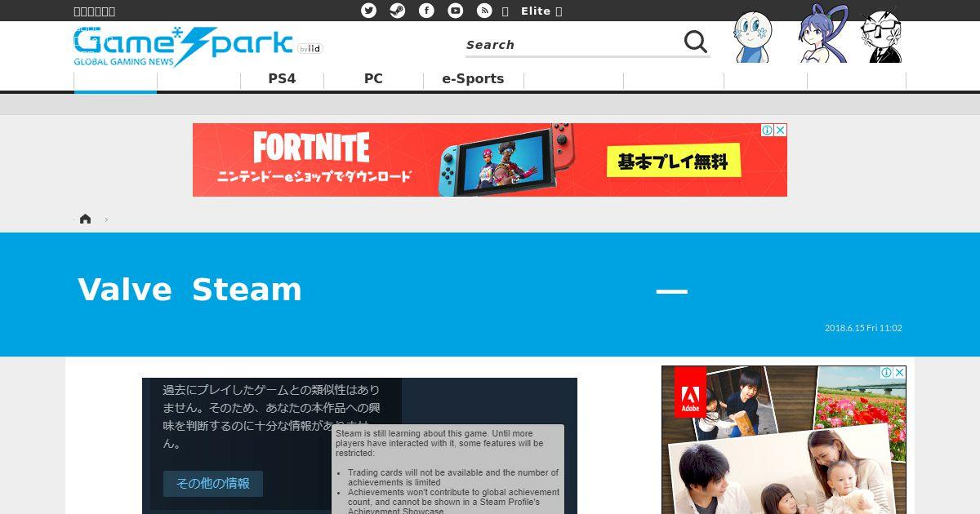Click the Japanese paragraph text in article image
This screenshot has height=514, width=980.
pyautogui.click(x=271, y=417)
